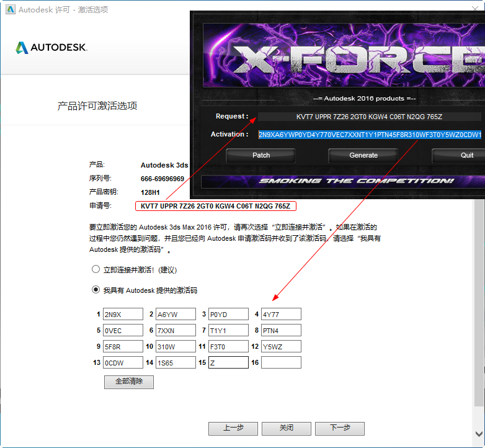Click activation code box 12 containing Y5WZ
Screen dimensions: 485x448
281,346
